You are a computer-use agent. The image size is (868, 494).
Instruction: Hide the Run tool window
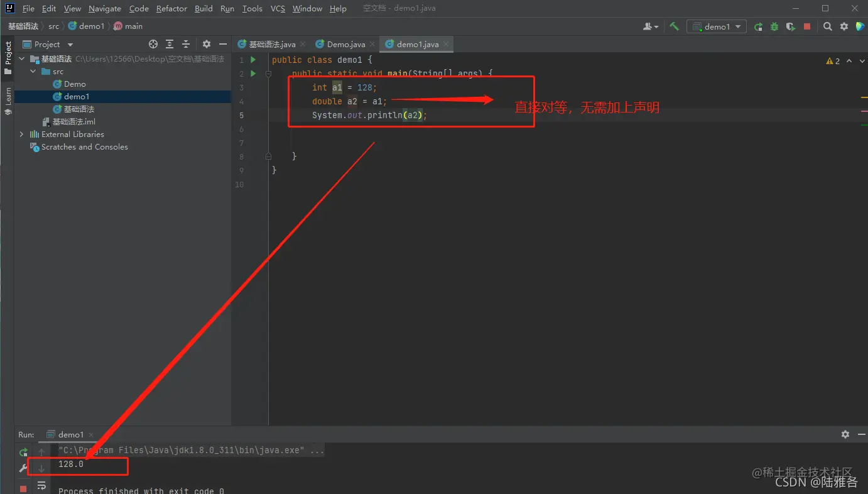pos(861,434)
